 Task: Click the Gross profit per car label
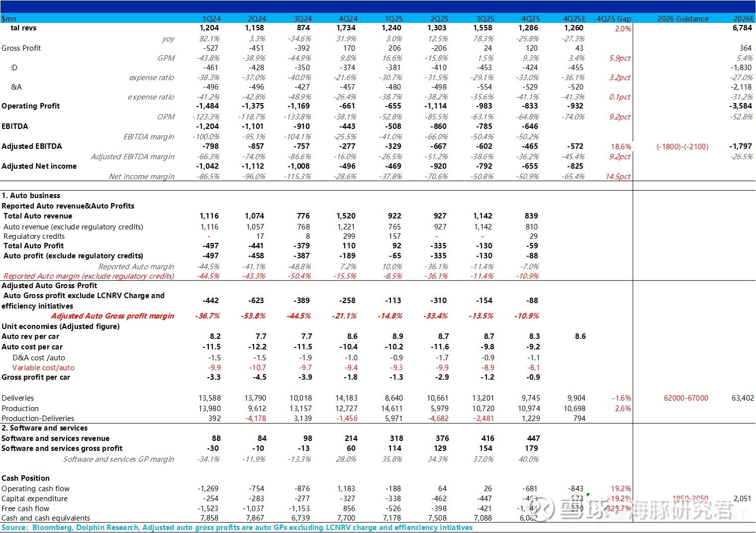tap(36, 377)
